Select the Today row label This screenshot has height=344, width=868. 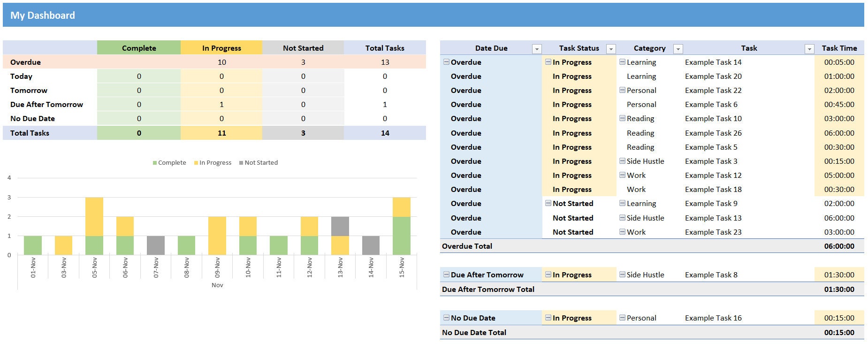21,76
